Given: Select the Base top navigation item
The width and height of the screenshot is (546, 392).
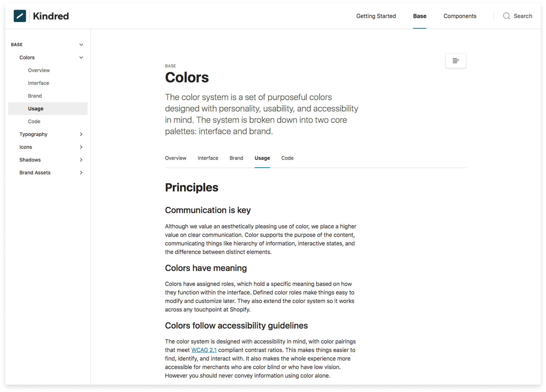Looking at the screenshot, I should (x=420, y=16).
